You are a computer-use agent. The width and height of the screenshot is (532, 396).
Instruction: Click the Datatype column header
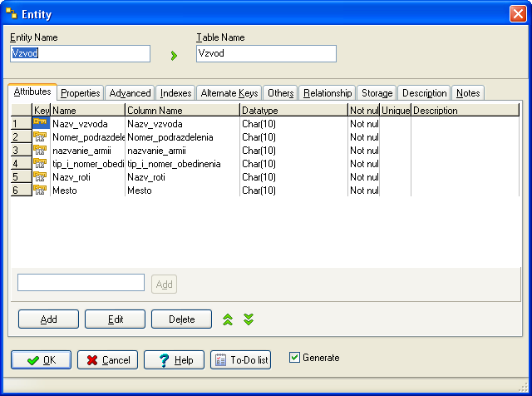coord(293,111)
